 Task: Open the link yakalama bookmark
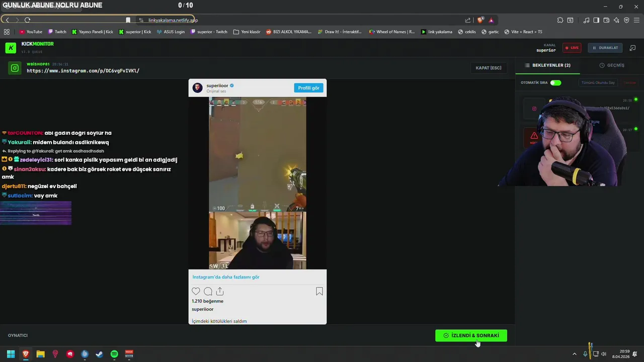pyautogui.click(x=437, y=32)
